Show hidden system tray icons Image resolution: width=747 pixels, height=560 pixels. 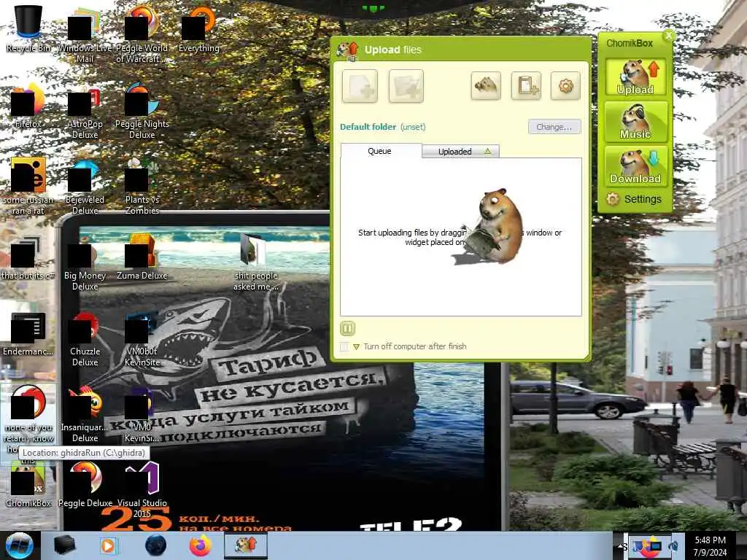621,546
